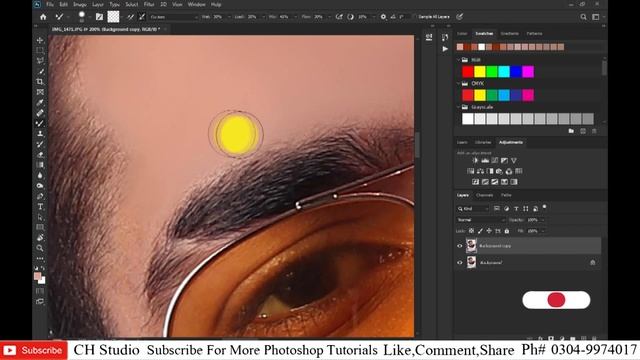The height and width of the screenshot is (360, 640).
Task: Hide the Background copy layer
Action: point(460,246)
